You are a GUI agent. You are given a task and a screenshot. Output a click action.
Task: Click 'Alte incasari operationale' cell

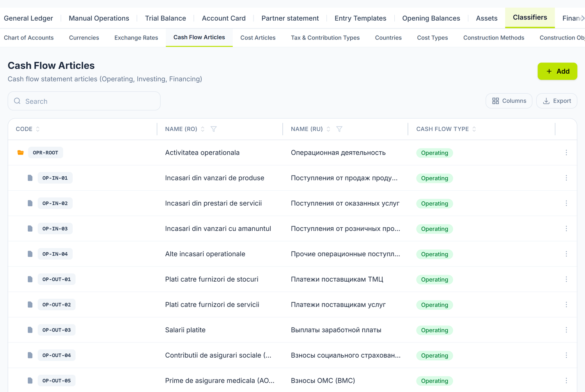click(x=205, y=254)
